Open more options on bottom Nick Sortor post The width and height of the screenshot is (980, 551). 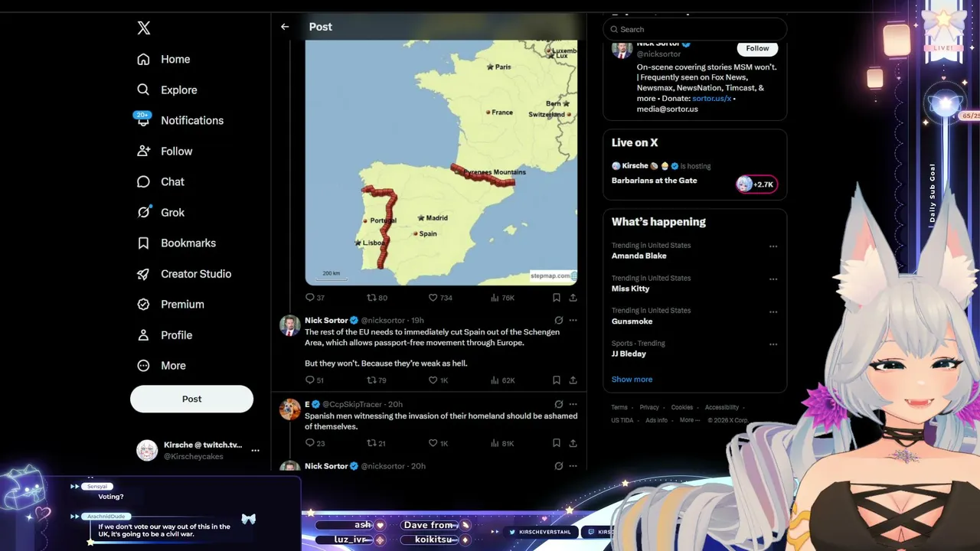(x=573, y=466)
